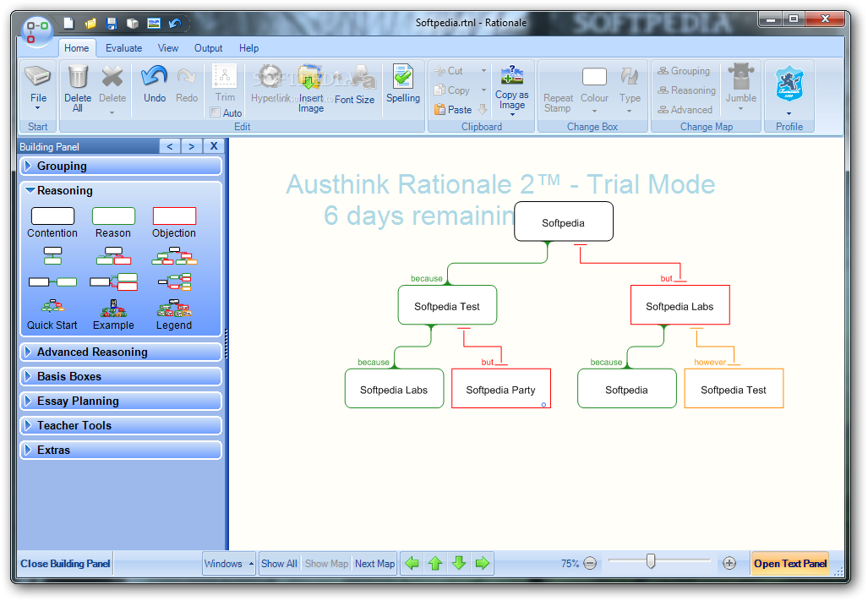
Task: Click the Next Map button
Action: click(x=374, y=563)
